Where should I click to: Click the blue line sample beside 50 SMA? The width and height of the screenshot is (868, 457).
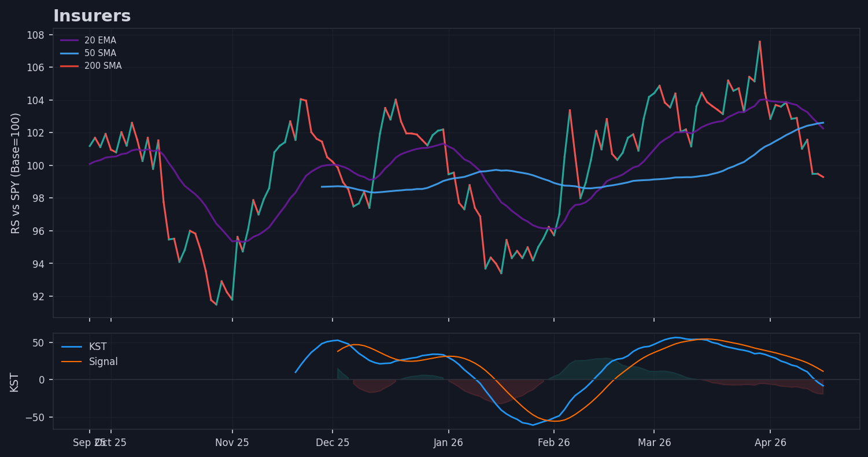tap(69, 53)
